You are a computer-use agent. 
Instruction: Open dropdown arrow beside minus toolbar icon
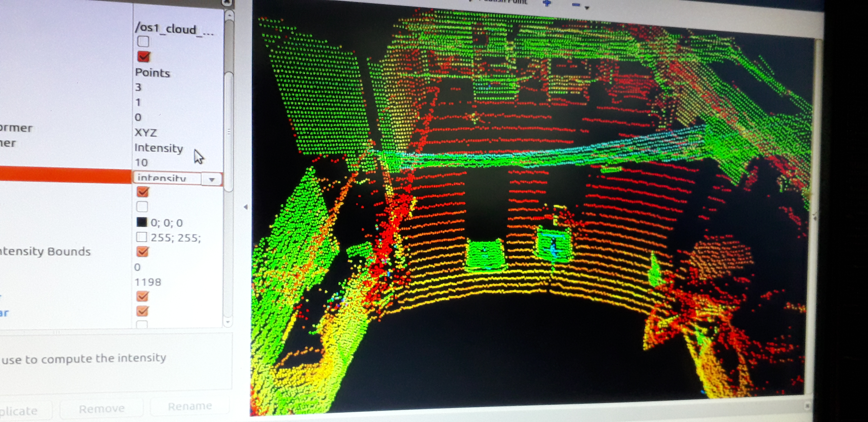point(587,8)
